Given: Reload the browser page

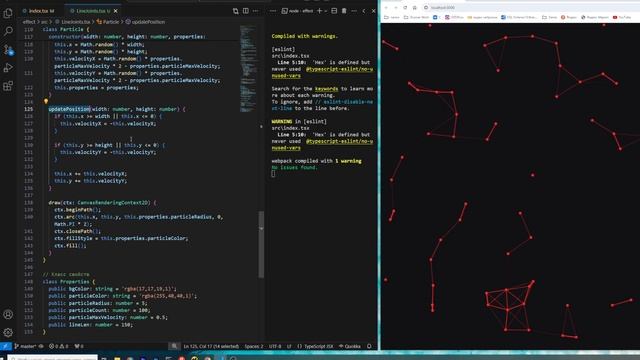Looking at the screenshot, I should (405, 7).
